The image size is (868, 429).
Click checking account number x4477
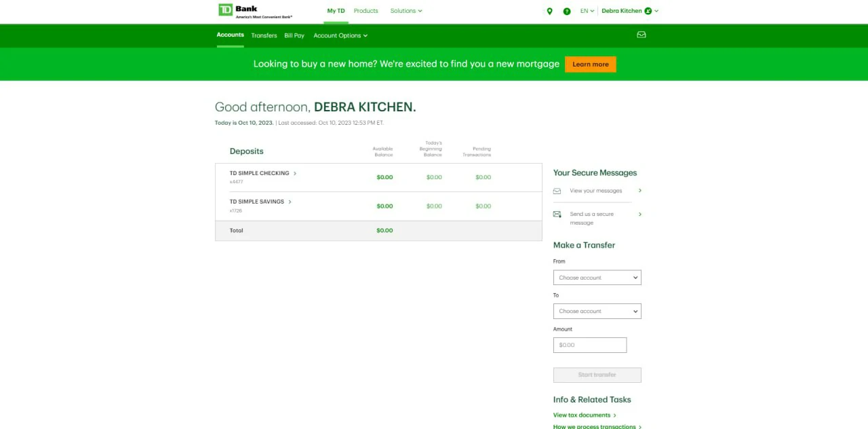coord(236,182)
